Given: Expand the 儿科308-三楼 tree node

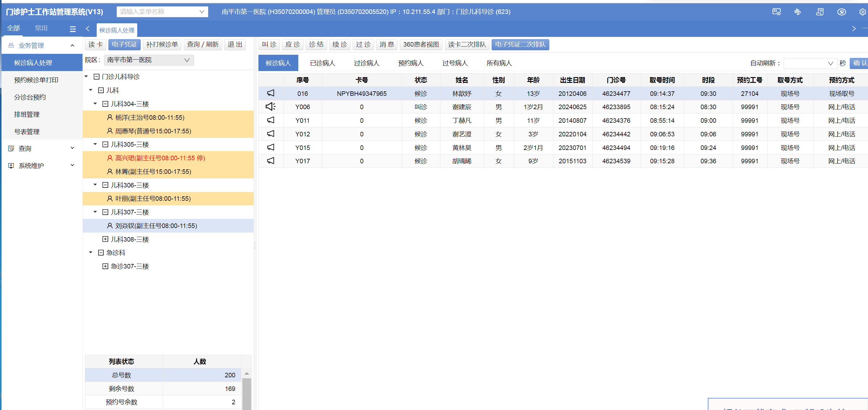Looking at the screenshot, I should [x=105, y=239].
